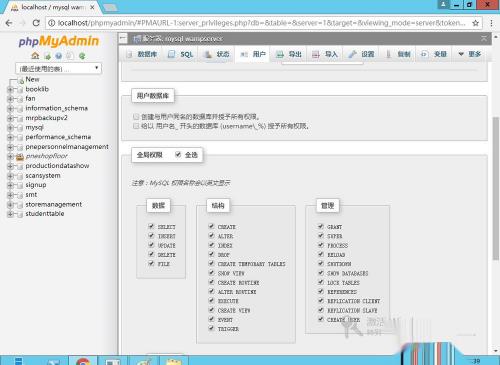Open the Chrome three-dot menu
The image size is (500, 365).
(x=491, y=23)
